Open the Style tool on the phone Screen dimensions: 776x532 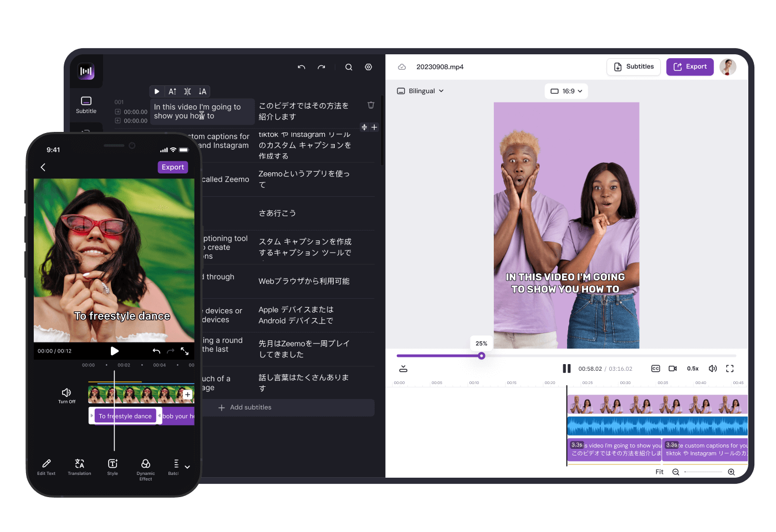click(x=113, y=467)
